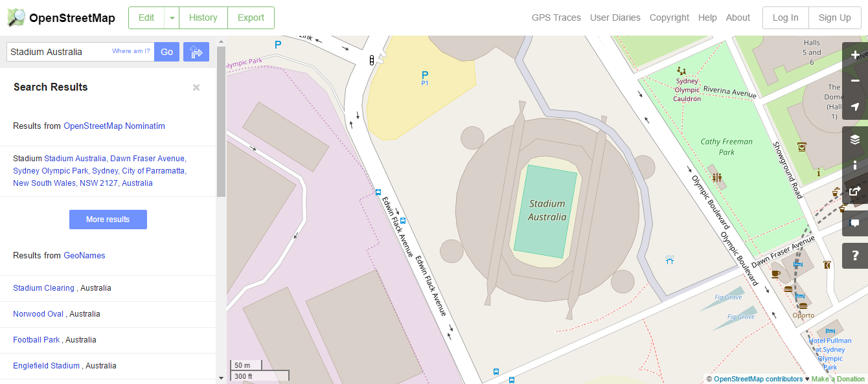The width and height of the screenshot is (868, 384).
Task: Click the Where am I? link
Action: pos(131,51)
